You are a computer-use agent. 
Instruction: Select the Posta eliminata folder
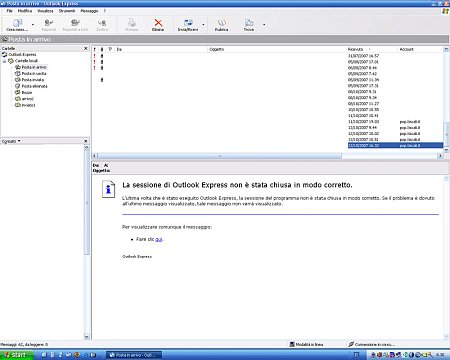(31, 86)
